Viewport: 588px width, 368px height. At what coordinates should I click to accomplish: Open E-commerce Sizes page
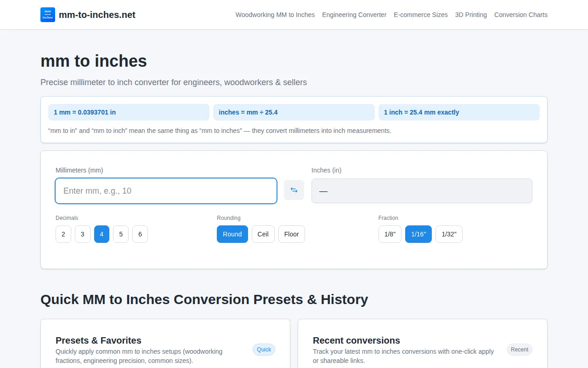coord(421,15)
